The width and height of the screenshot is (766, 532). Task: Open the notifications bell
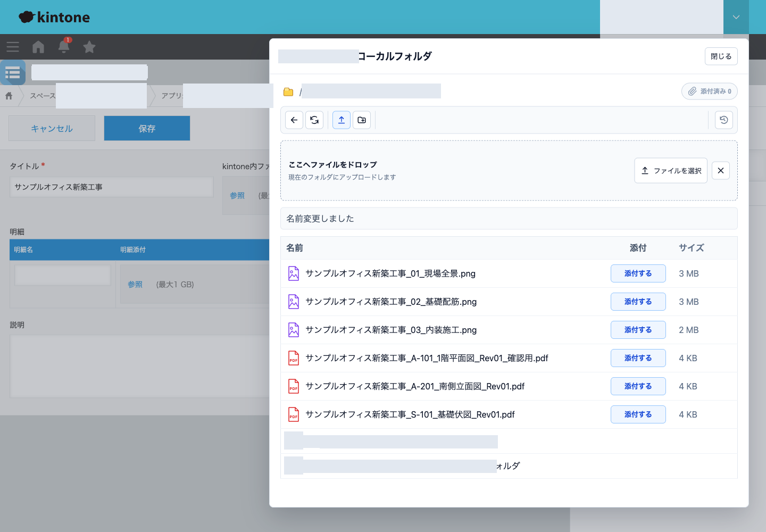point(64,46)
